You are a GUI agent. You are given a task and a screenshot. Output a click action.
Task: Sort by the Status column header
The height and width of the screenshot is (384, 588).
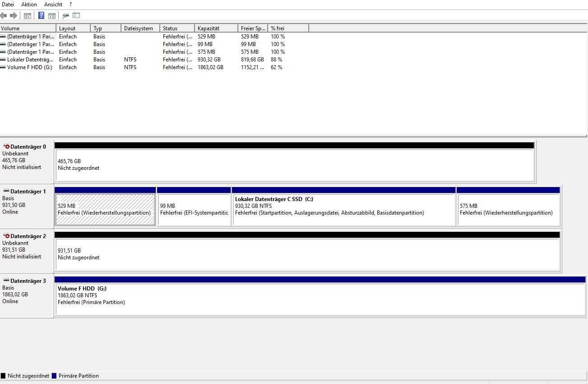(x=177, y=28)
